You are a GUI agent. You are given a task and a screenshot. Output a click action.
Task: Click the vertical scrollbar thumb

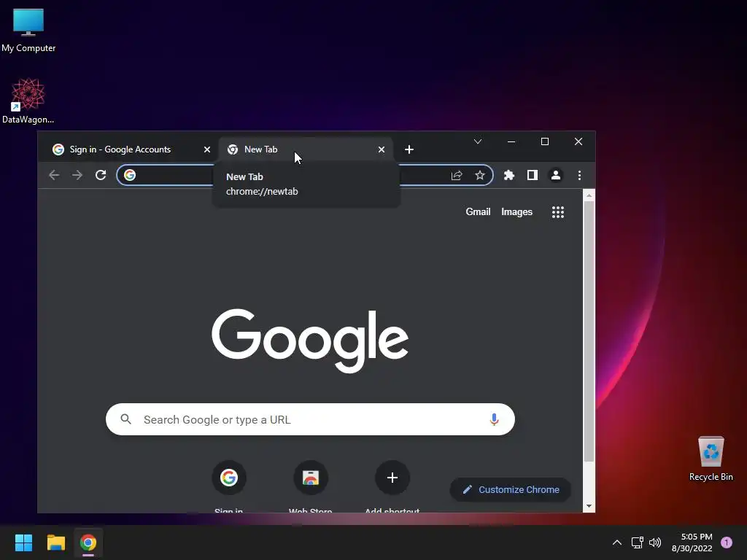coord(589,332)
